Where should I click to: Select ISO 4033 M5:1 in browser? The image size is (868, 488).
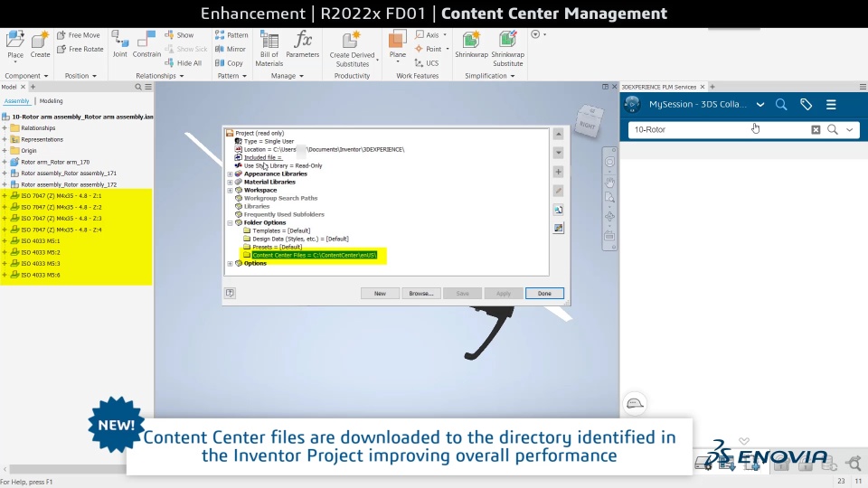click(x=41, y=241)
